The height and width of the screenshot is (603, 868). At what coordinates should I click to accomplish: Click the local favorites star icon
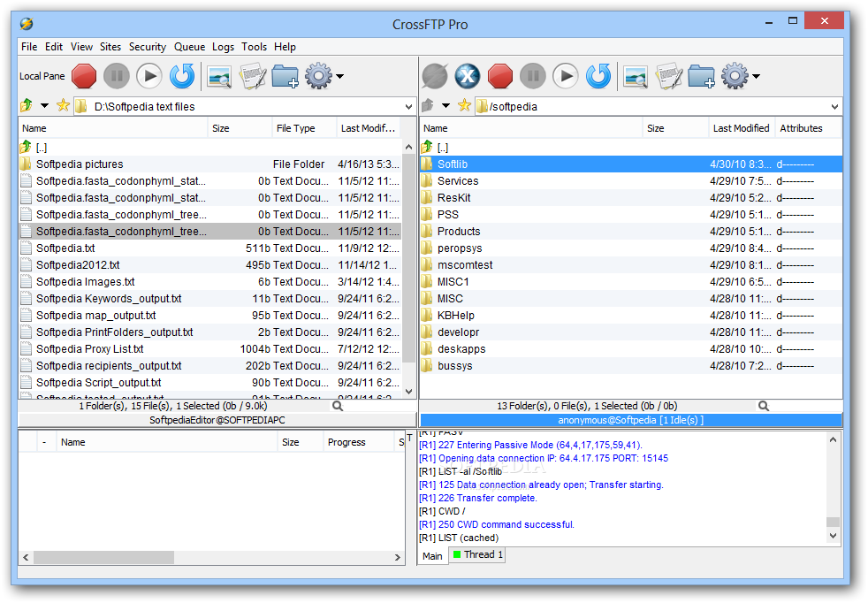[63, 105]
